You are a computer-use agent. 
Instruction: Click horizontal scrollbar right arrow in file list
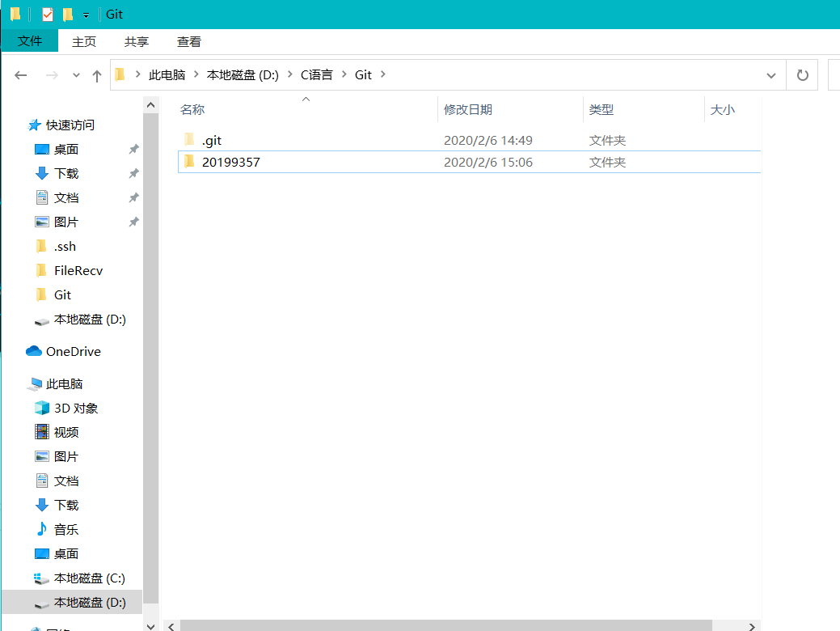click(x=752, y=626)
